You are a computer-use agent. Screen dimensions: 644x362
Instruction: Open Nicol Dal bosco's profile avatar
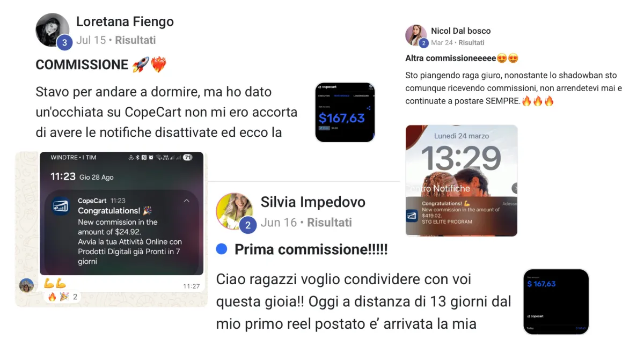tap(415, 34)
